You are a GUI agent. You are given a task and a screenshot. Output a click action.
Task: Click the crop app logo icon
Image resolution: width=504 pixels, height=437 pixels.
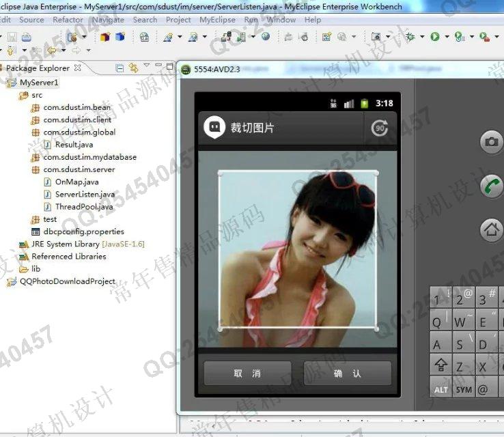tap(214, 128)
